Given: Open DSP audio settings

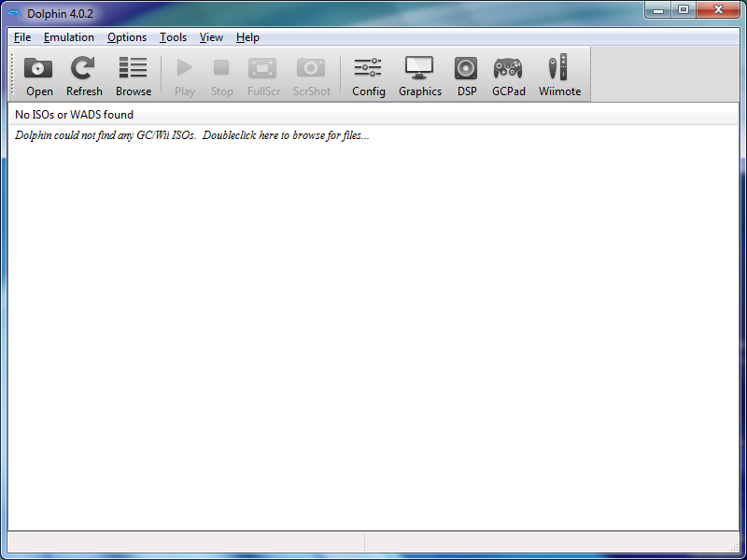Looking at the screenshot, I should [x=466, y=76].
